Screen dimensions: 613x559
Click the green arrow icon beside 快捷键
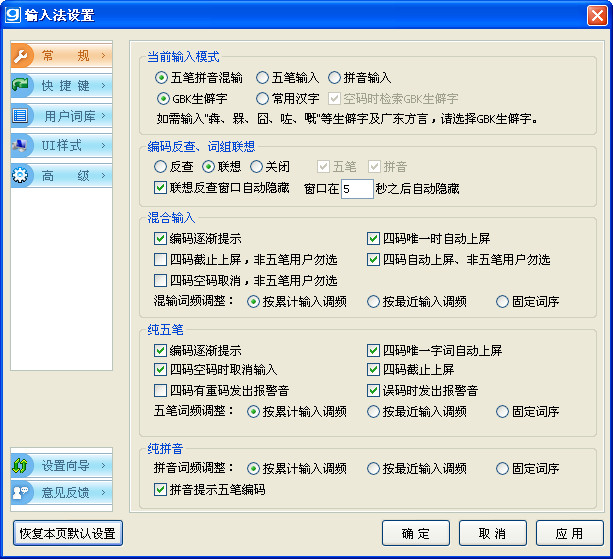click(20, 85)
